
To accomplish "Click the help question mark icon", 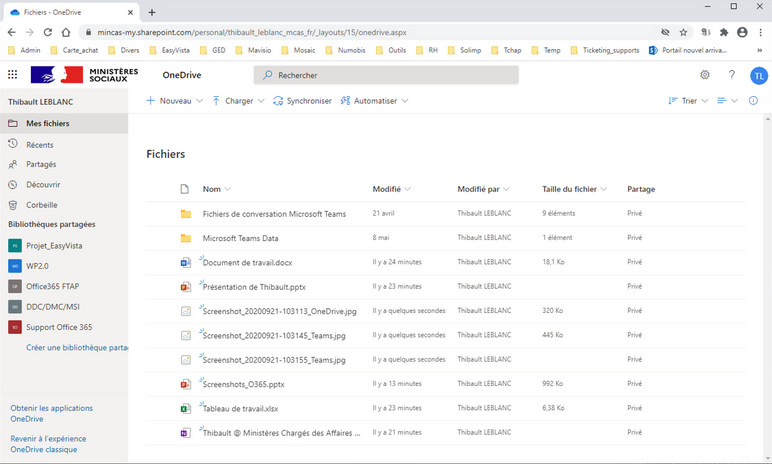I will [731, 75].
